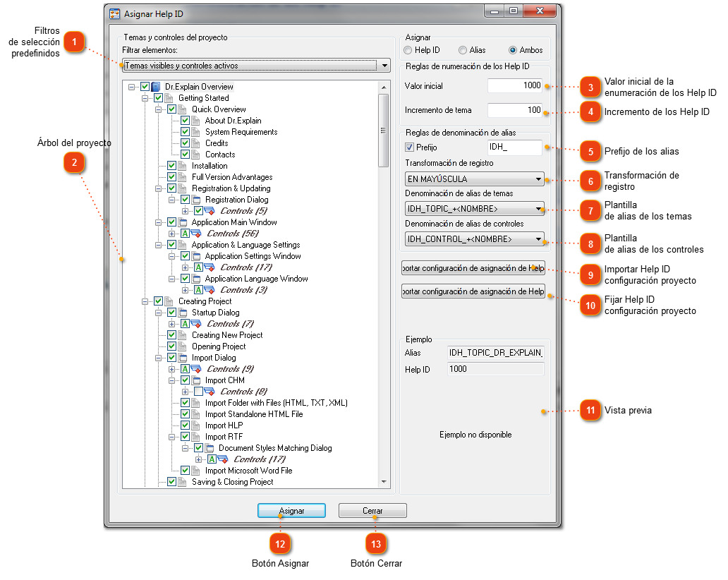Click the Controls (9) group icon
Image resolution: width=728 pixels, height=580 pixels.
(x=196, y=369)
